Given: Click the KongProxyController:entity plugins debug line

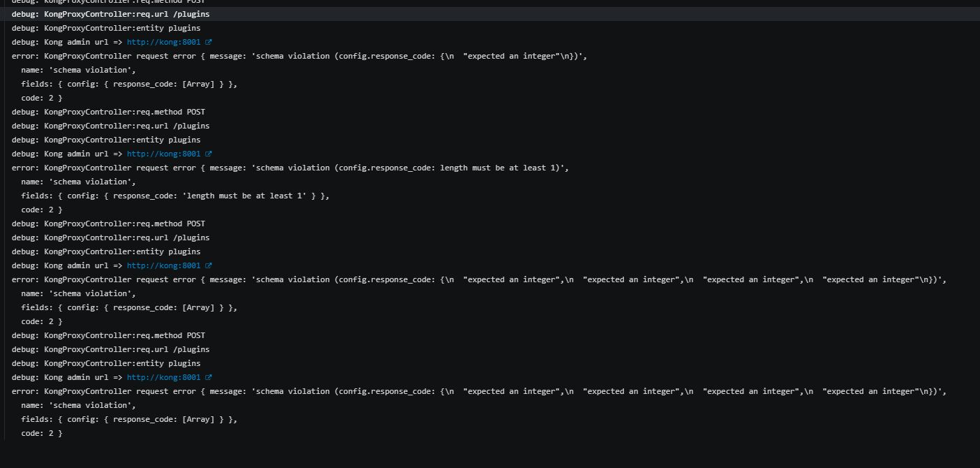Looking at the screenshot, I should 105,28.
